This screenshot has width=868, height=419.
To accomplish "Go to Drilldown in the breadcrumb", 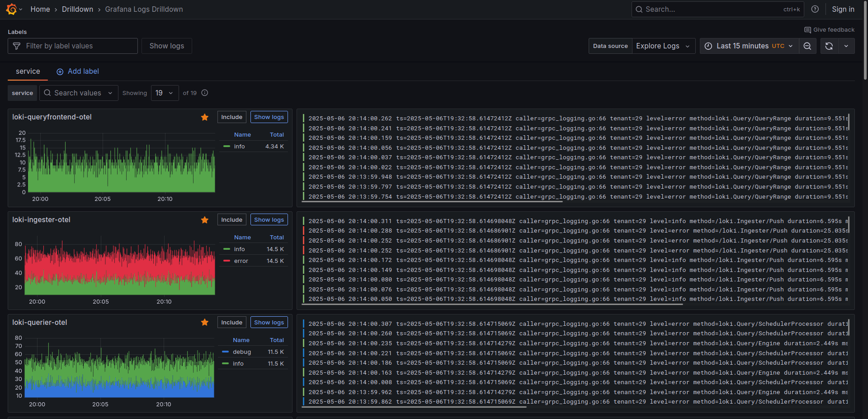I will click(77, 9).
